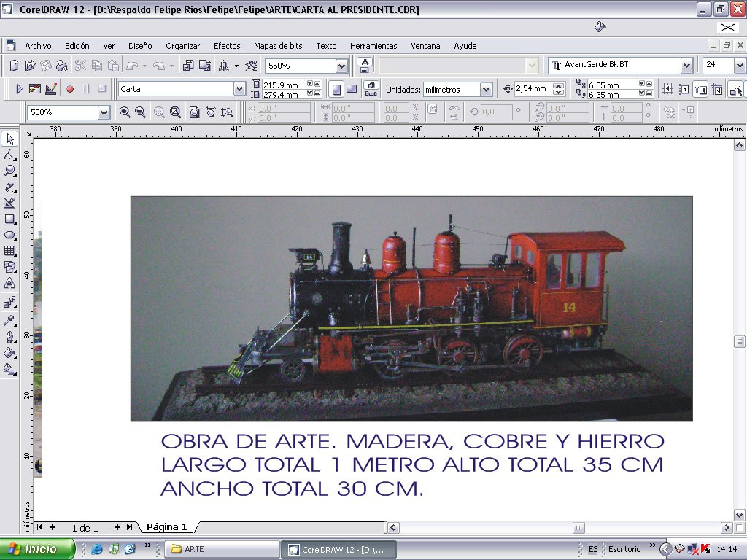Open the Archivo menu
This screenshot has width=747, height=560.
point(38,46)
